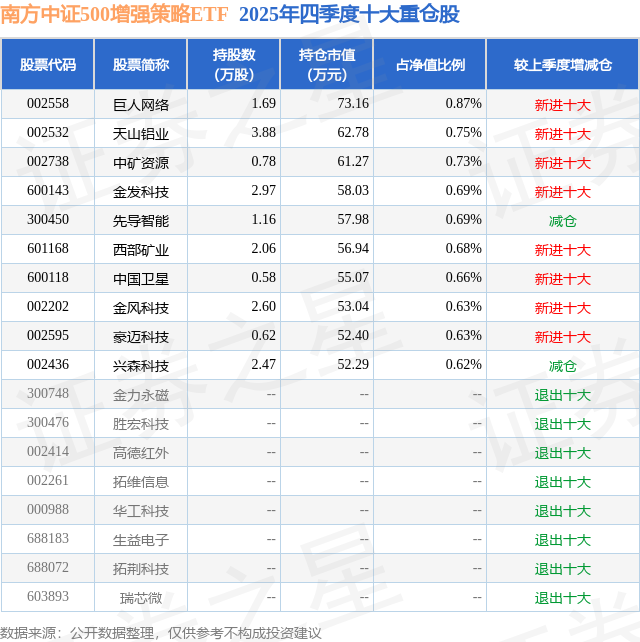This screenshot has height=642, width=640.
Task: Click the 占净值比例 column header
Action: coord(430,65)
